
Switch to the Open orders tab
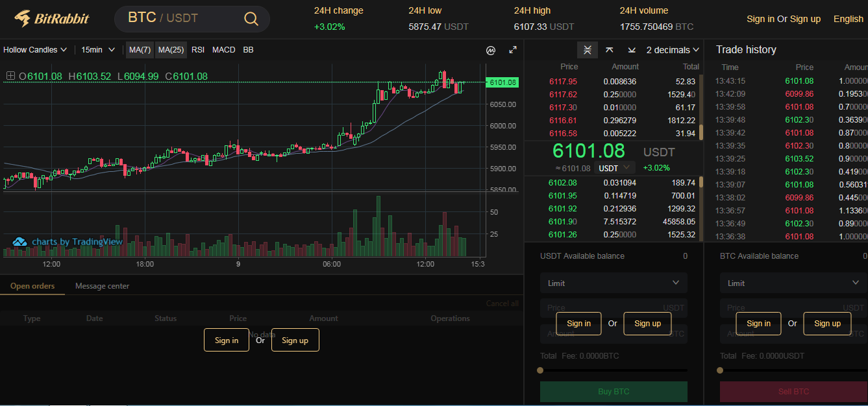tap(32, 286)
